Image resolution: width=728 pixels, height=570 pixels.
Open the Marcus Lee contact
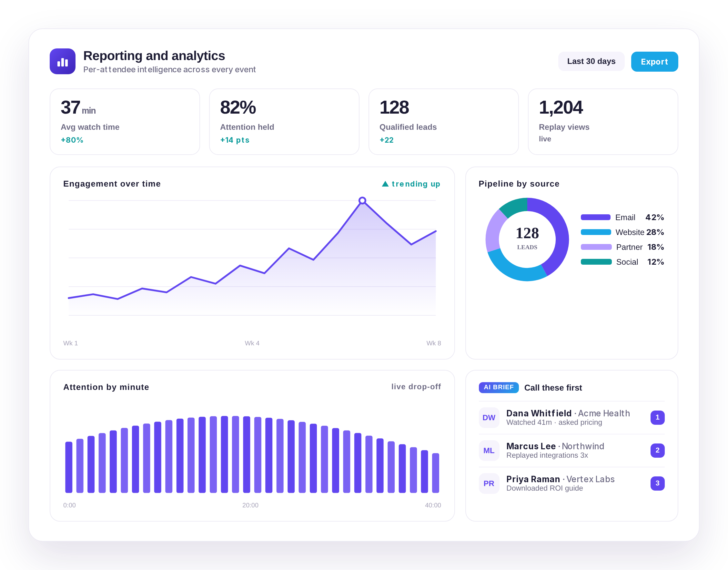click(571, 451)
